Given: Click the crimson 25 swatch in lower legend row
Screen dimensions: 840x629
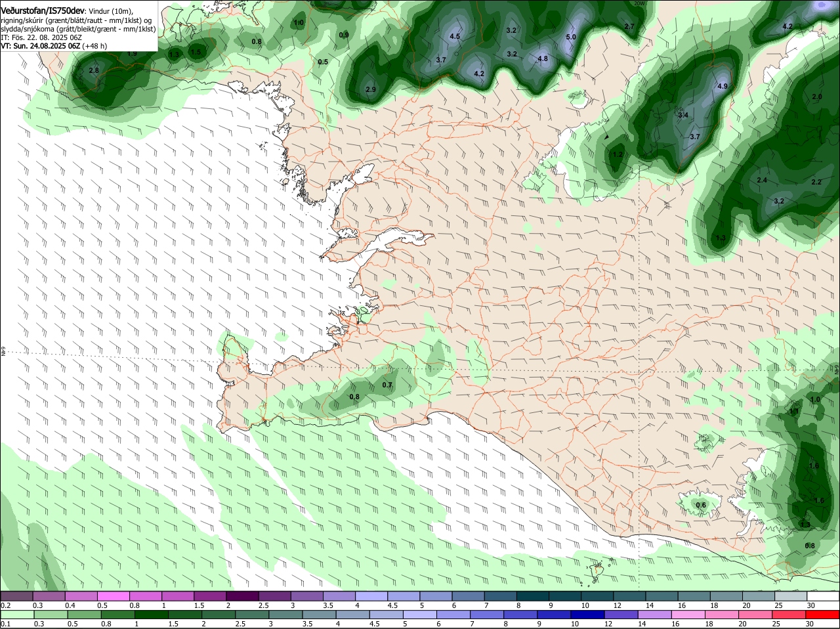Looking at the screenshot, I should point(790,615).
